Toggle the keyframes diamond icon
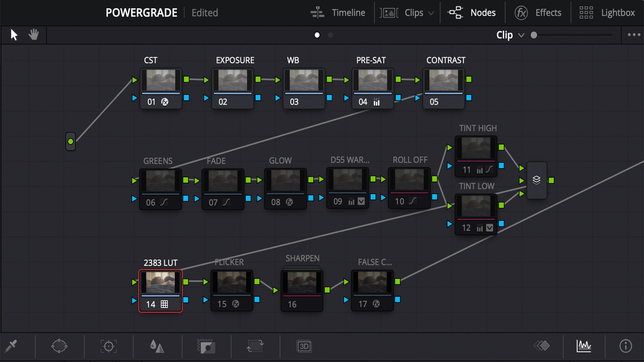The width and height of the screenshot is (644, 362). (542, 346)
